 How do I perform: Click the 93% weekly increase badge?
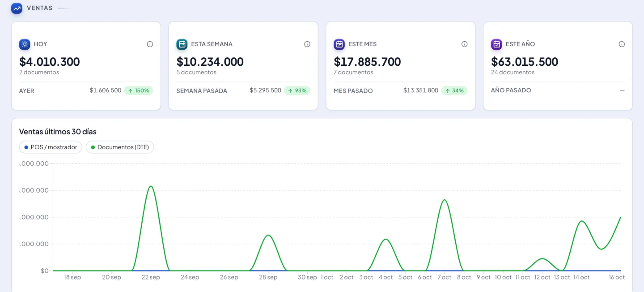click(x=297, y=90)
